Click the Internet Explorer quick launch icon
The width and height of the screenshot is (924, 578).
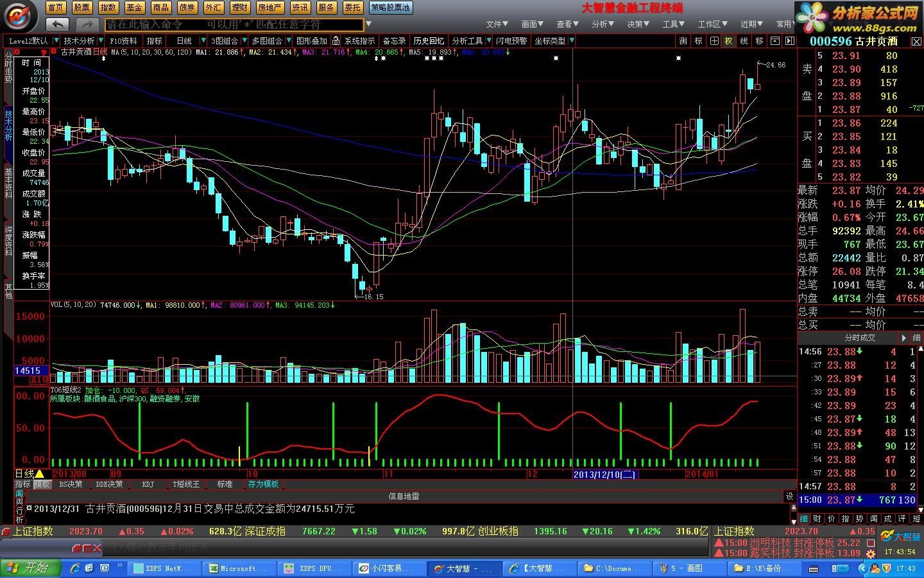[75, 568]
